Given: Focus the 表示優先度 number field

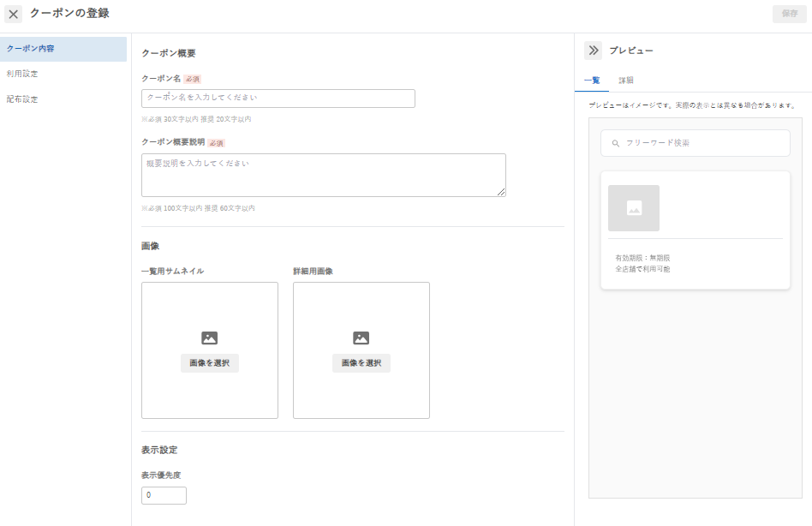Looking at the screenshot, I should coord(164,495).
